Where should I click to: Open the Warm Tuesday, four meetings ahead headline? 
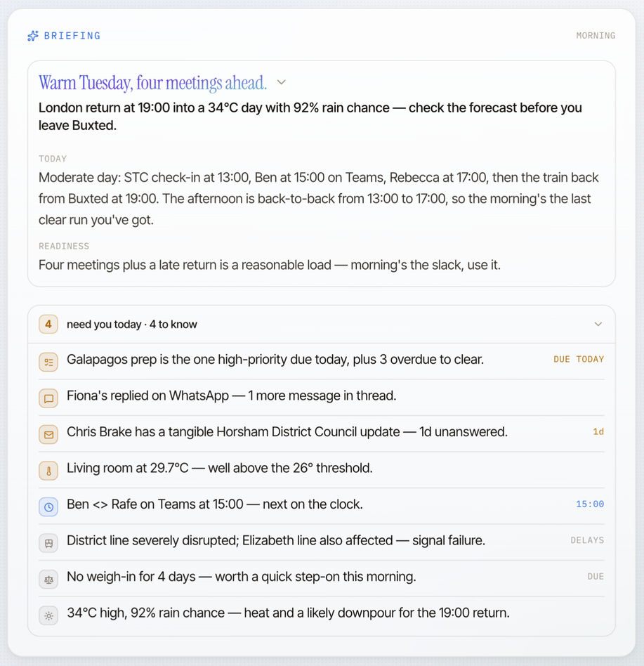coord(153,82)
